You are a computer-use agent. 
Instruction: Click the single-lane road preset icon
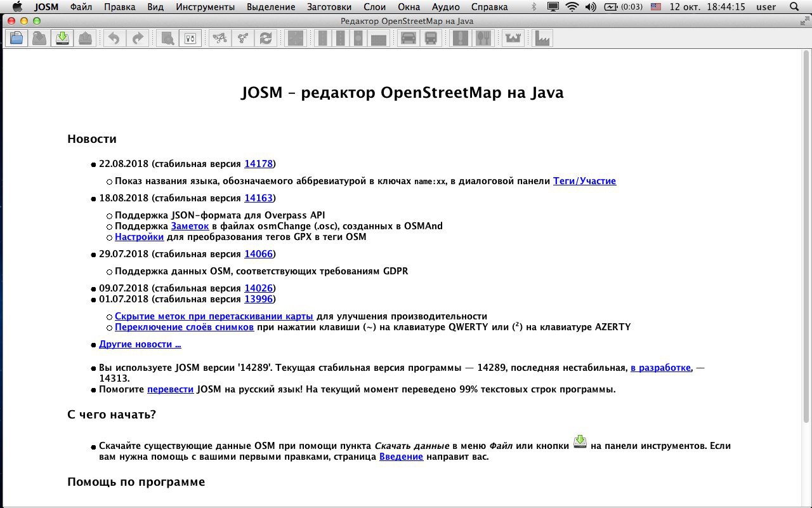323,39
